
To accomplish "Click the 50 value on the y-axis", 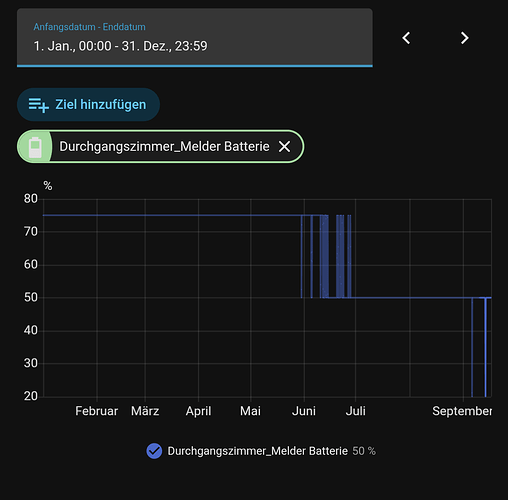I will coord(31,297).
